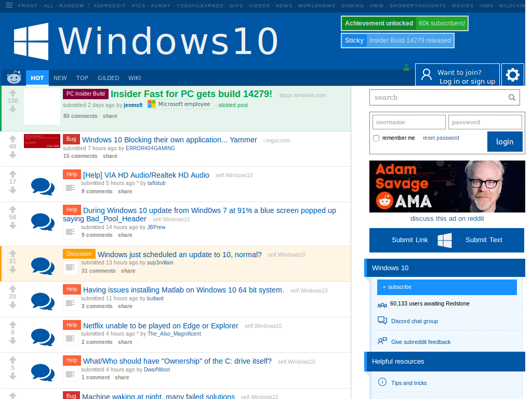
Task: Expand text of the Netflix post
Action: pos(70,338)
